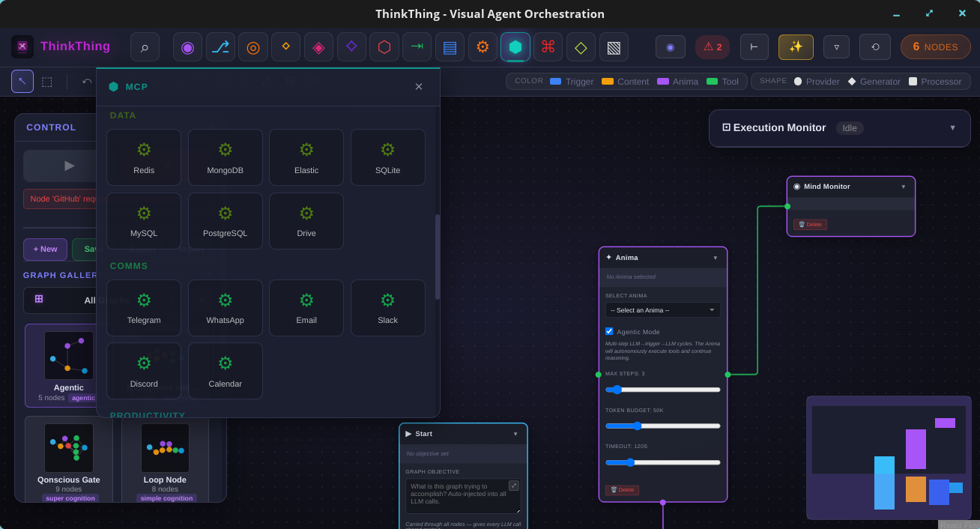Click the yellow sparkles button
This screenshot has width=980, height=529.
(x=796, y=47)
